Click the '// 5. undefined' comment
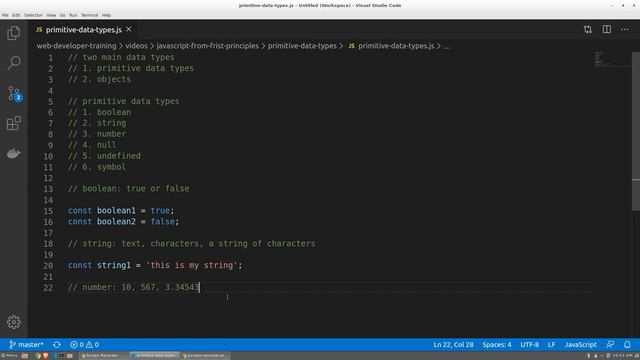This screenshot has width=640, height=360. [x=104, y=156]
